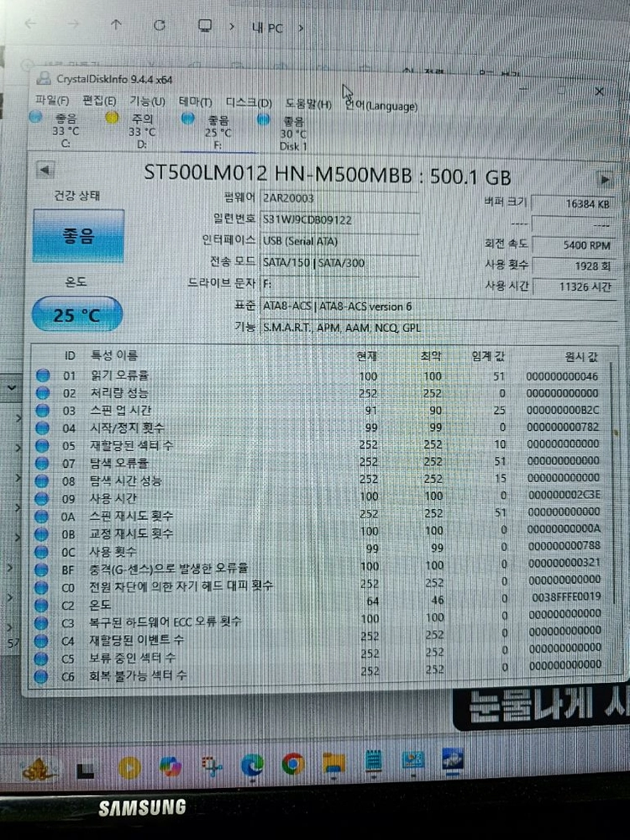Click the Explorer back arrow
The width and height of the screenshot is (630, 840).
[x=30, y=23]
